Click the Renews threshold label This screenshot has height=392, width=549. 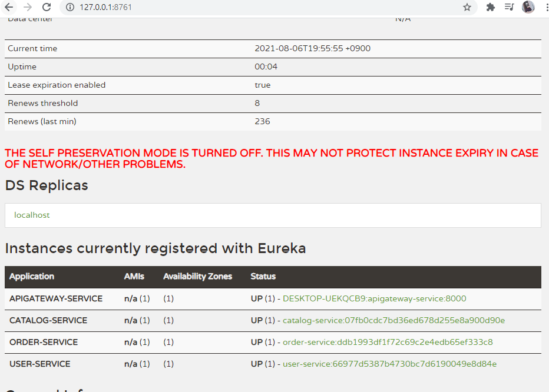(43, 103)
